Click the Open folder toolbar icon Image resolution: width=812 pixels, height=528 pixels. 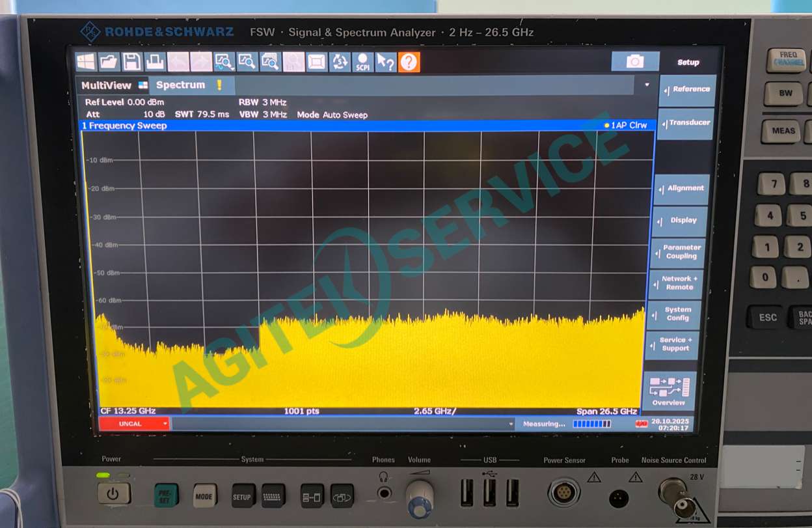tap(109, 62)
